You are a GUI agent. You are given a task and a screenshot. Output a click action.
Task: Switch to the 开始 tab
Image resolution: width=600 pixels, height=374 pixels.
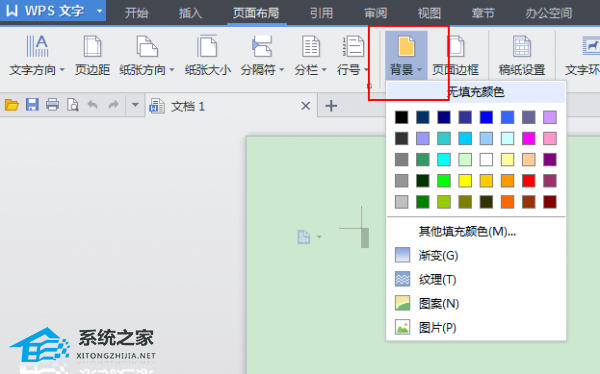pyautogui.click(x=136, y=13)
